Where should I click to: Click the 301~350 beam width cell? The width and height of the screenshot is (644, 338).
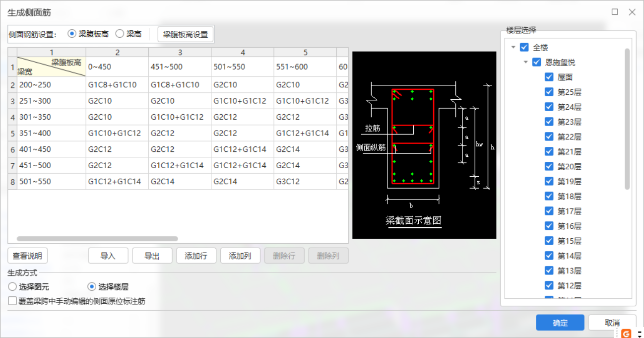52,117
